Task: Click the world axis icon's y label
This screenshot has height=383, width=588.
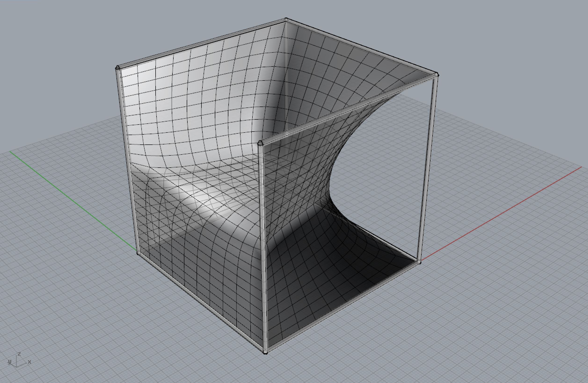Action: (10, 362)
